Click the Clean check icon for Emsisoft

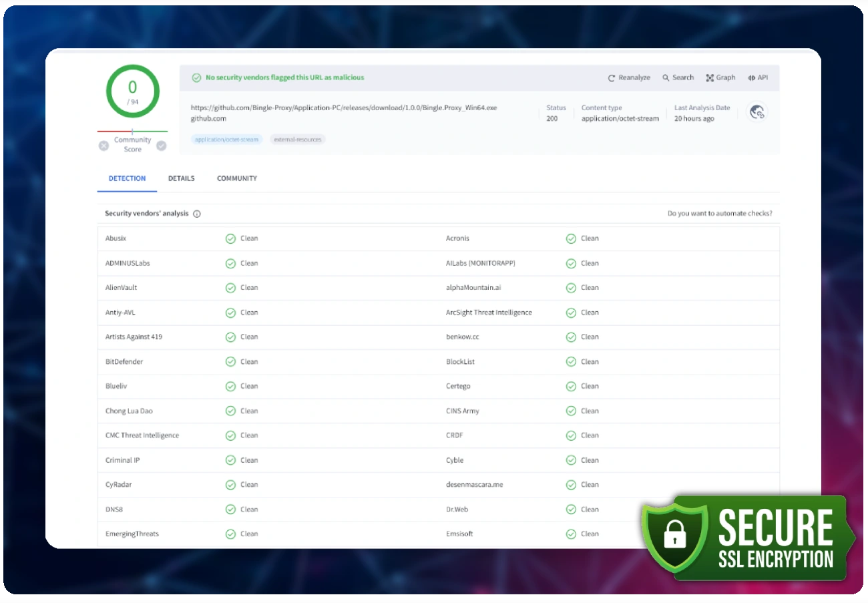click(571, 534)
